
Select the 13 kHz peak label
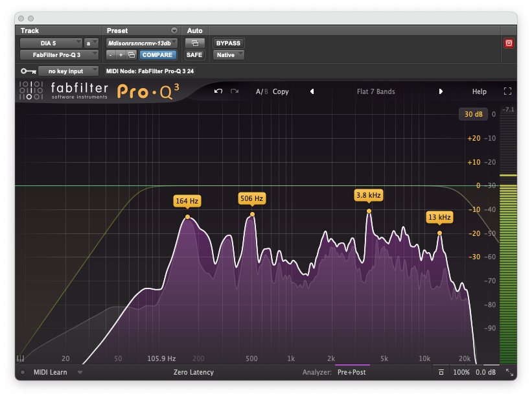pyautogui.click(x=439, y=217)
